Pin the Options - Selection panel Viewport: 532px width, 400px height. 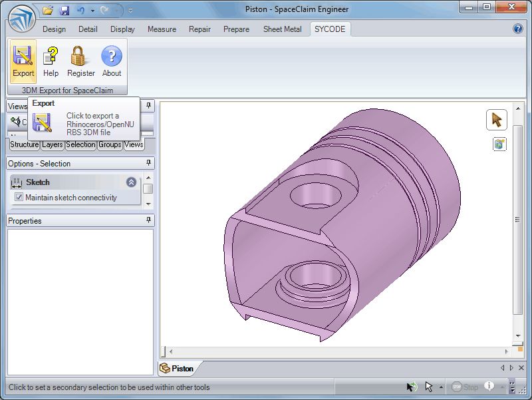pos(149,163)
